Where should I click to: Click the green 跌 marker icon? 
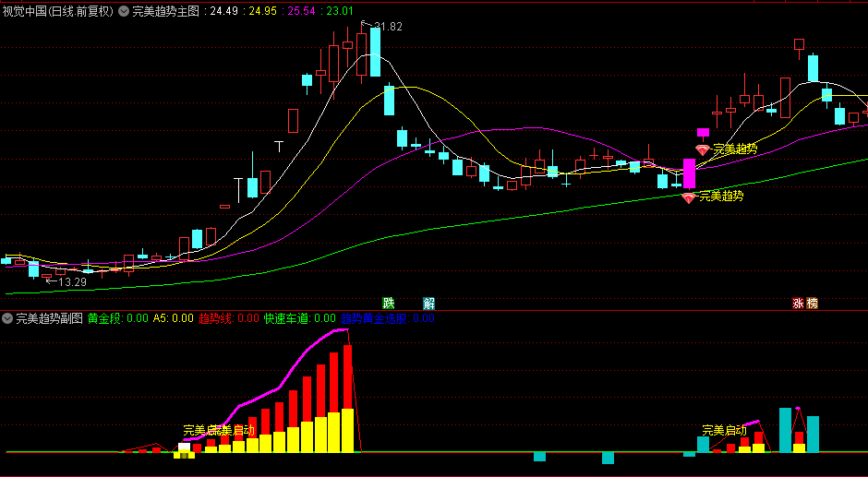pyautogui.click(x=389, y=303)
